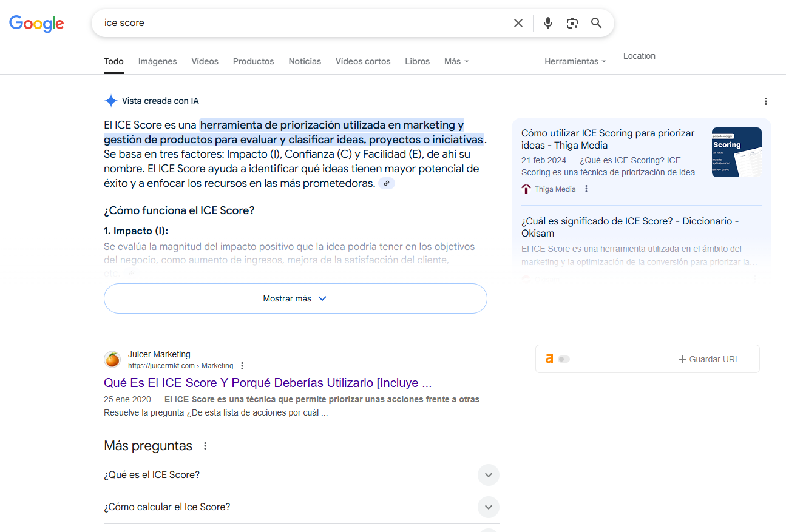The height and width of the screenshot is (532, 786).
Task: Click the Juicer Marketing orange favicon
Action: (x=112, y=360)
